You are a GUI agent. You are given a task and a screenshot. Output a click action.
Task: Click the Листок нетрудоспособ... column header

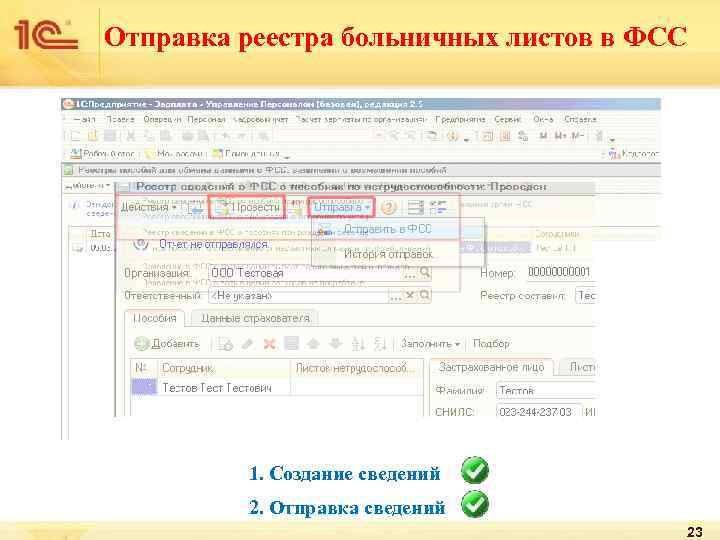tap(356, 368)
